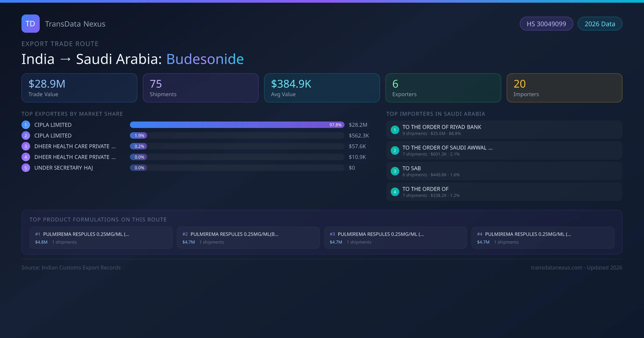Click the rank 1 exporter badge
The height and width of the screenshot is (338, 644).
coord(25,125)
